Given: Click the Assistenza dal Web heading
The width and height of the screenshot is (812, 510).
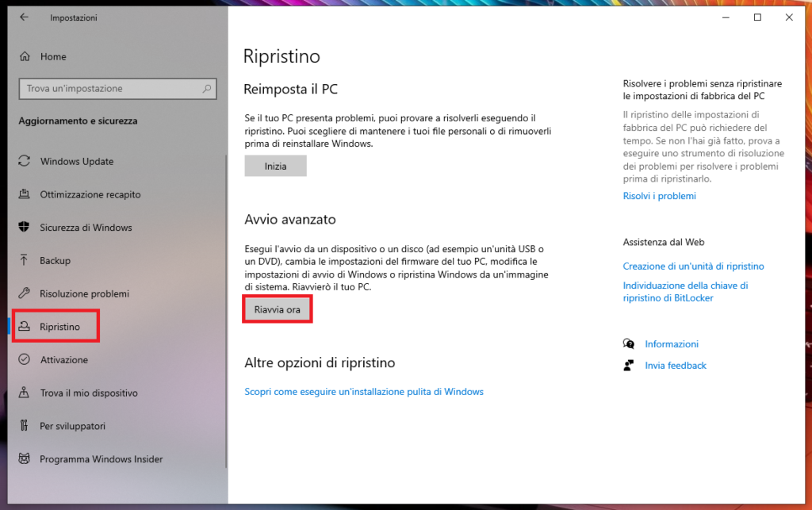Looking at the screenshot, I should point(664,242).
